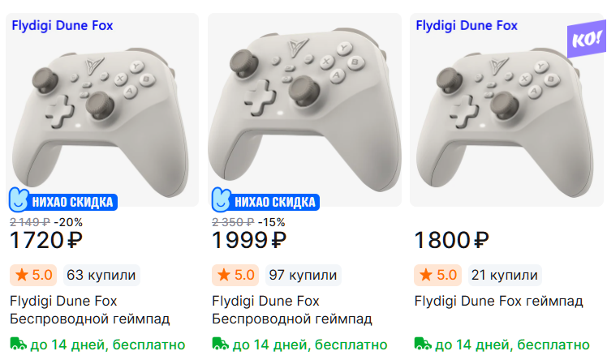The image size is (607, 364).
Task: Click delivery truck icon under 1800 ₽ product
Action: point(422,344)
